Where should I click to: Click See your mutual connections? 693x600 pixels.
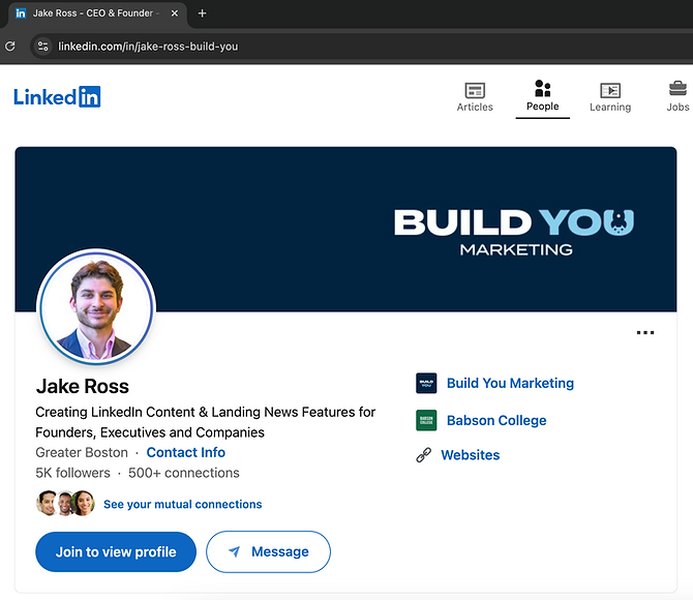pyautogui.click(x=183, y=504)
